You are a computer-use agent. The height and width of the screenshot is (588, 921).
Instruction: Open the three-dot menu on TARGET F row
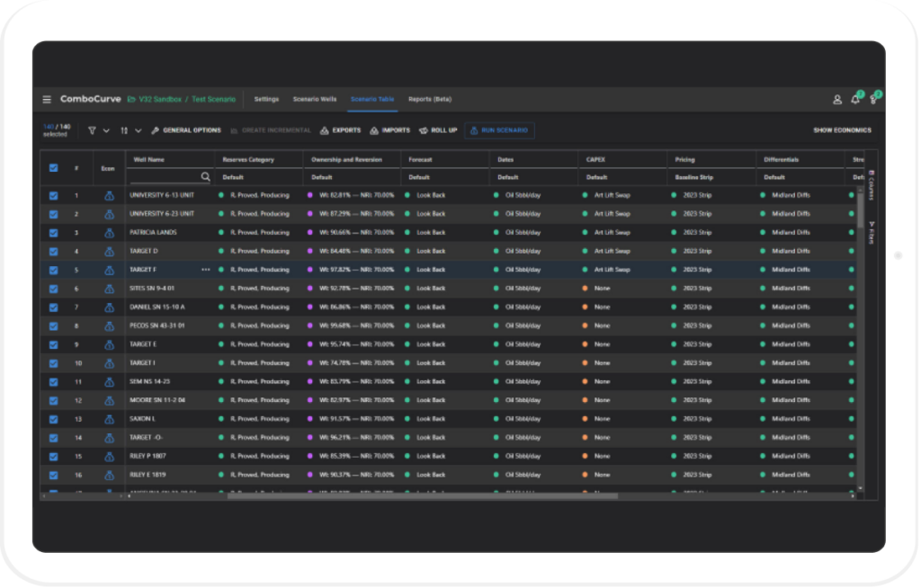[206, 270]
